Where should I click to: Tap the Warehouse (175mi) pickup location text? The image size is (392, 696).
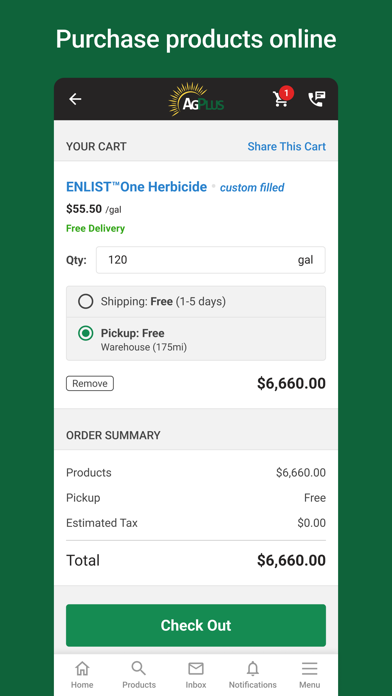144,347
